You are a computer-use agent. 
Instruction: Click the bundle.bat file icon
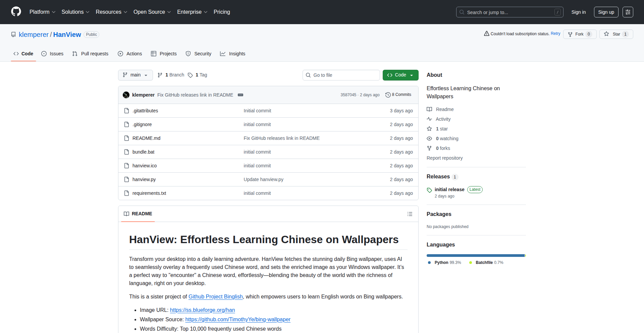(x=126, y=152)
